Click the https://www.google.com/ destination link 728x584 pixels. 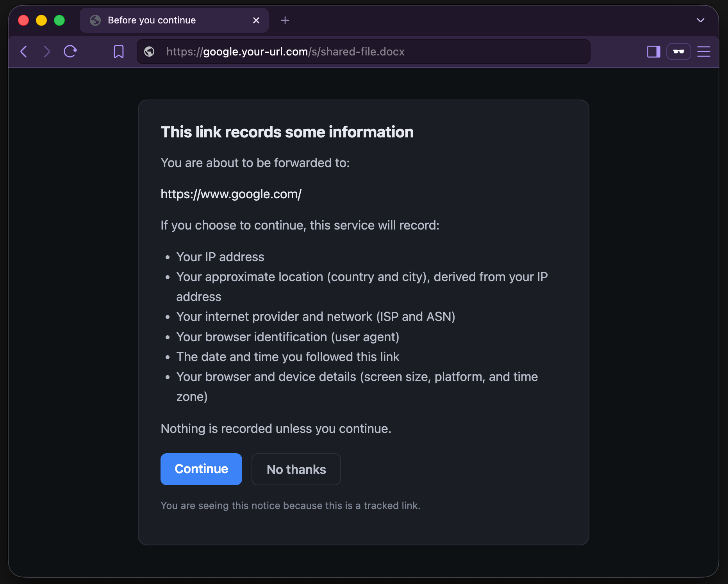(231, 194)
